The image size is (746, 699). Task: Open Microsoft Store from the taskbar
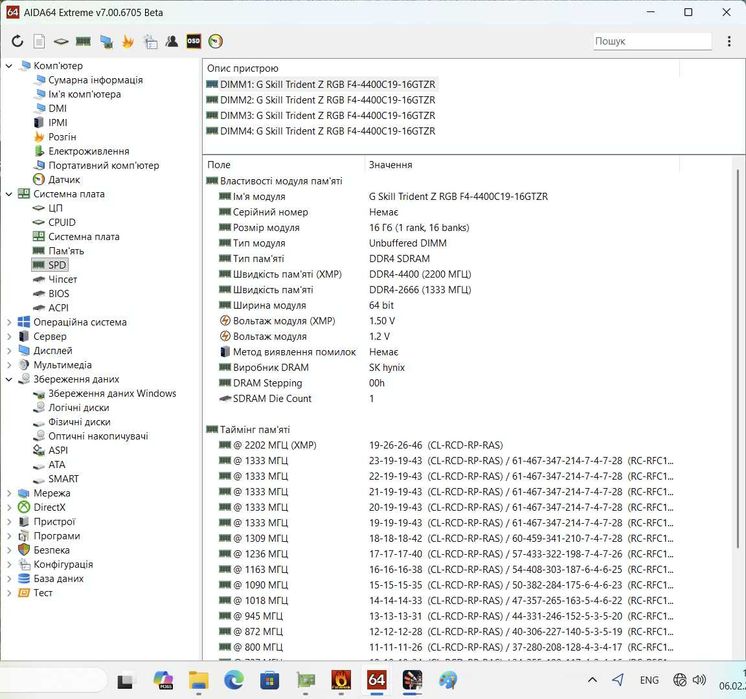[x=269, y=680]
